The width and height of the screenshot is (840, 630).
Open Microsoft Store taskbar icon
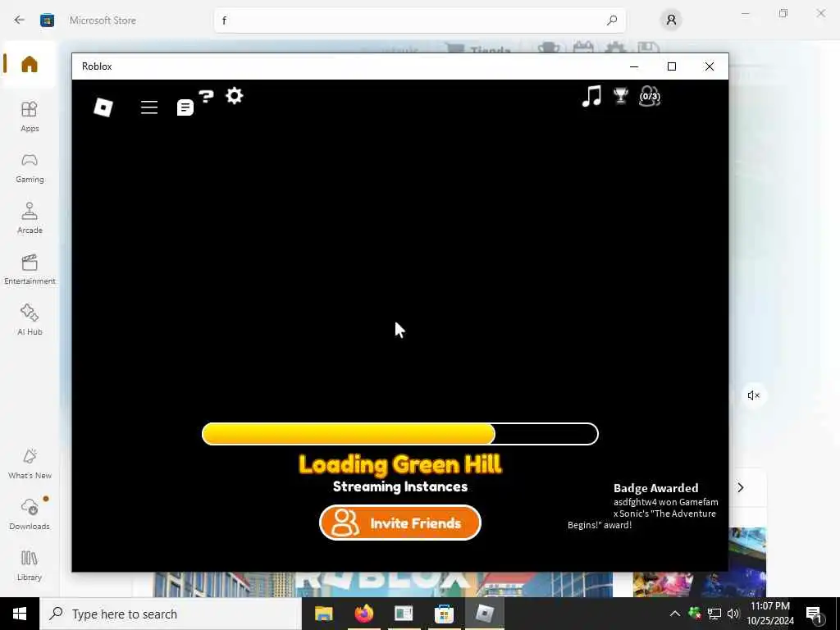point(444,614)
